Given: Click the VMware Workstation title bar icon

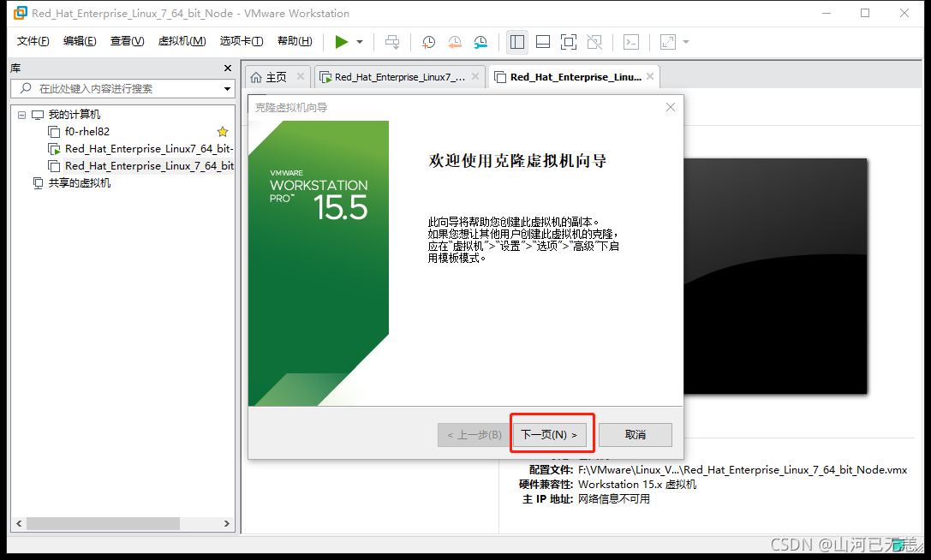Looking at the screenshot, I should click(x=21, y=13).
